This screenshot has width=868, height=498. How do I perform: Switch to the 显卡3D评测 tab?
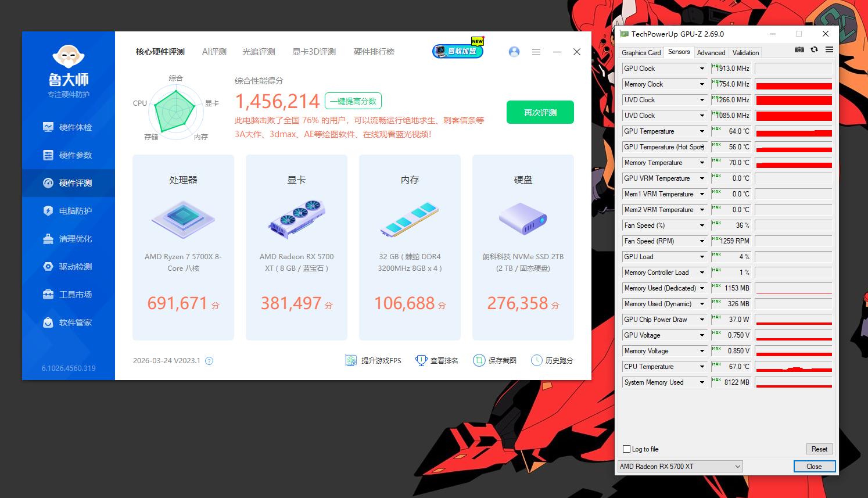[x=314, y=52]
